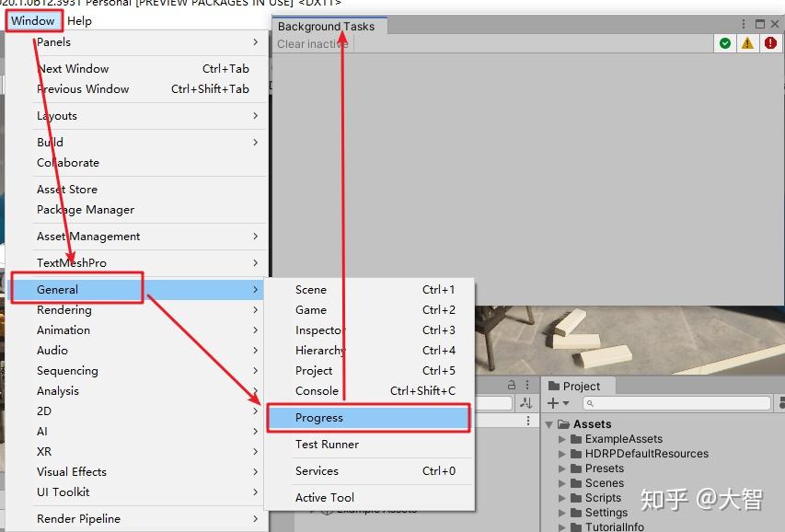Click the lock icon beside Project tab
This screenshot has width=785, height=532.
click(x=511, y=385)
